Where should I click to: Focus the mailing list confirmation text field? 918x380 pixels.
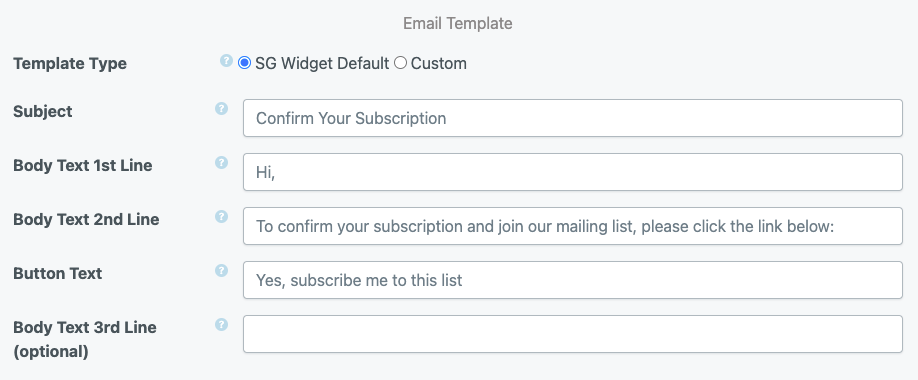[x=573, y=225]
